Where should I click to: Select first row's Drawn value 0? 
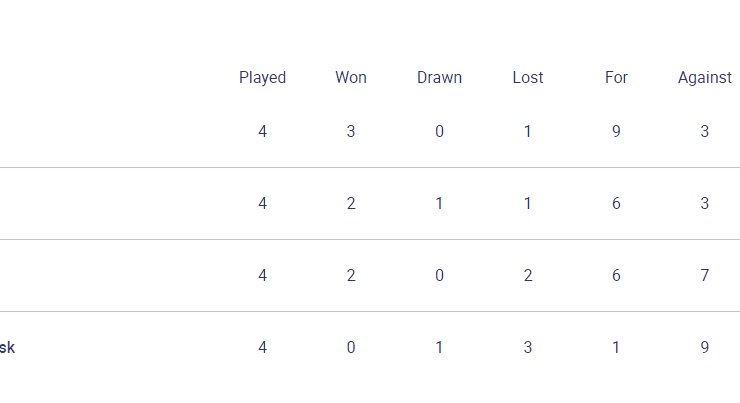point(439,131)
